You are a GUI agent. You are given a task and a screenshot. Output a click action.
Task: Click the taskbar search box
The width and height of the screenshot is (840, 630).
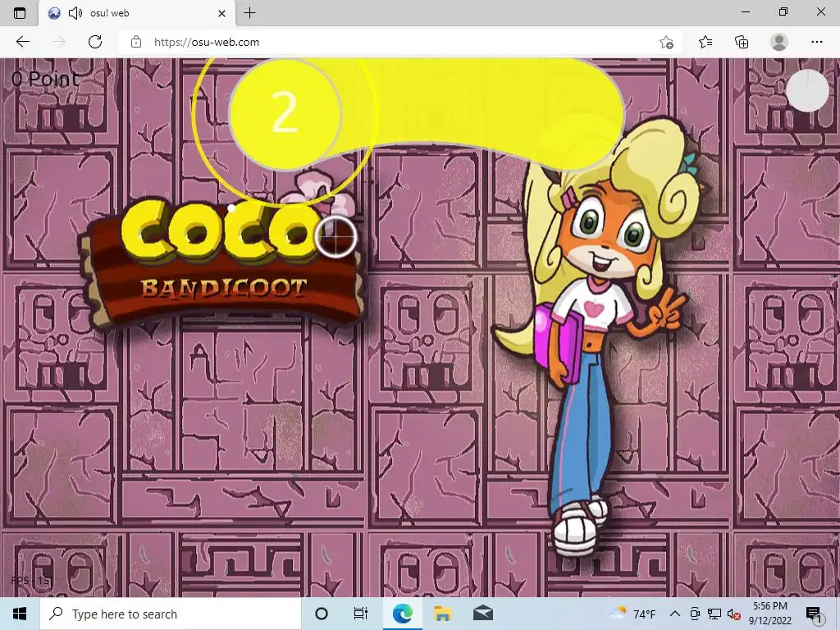pyautogui.click(x=171, y=614)
